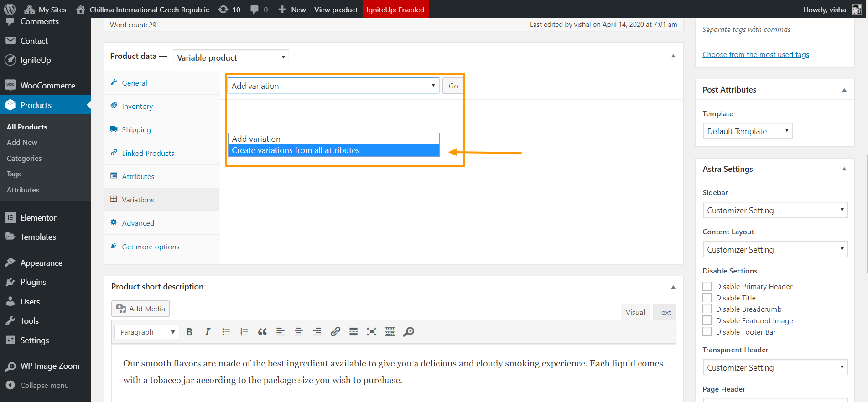Image resolution: width=868 pixels, height=402 pixels.
Task: Click the Add Media button
Action: (x=140, y=309)
